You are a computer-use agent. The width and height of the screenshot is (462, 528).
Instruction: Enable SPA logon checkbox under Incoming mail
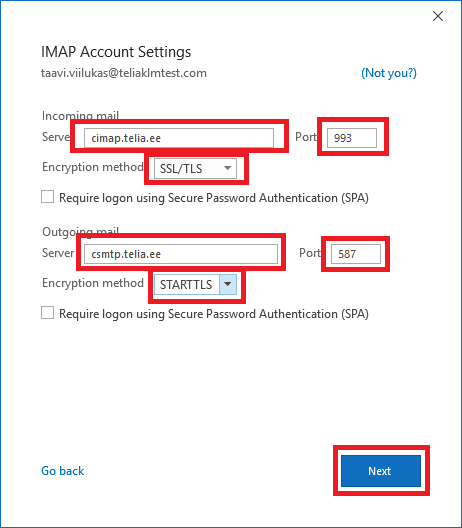click(47, 197)
